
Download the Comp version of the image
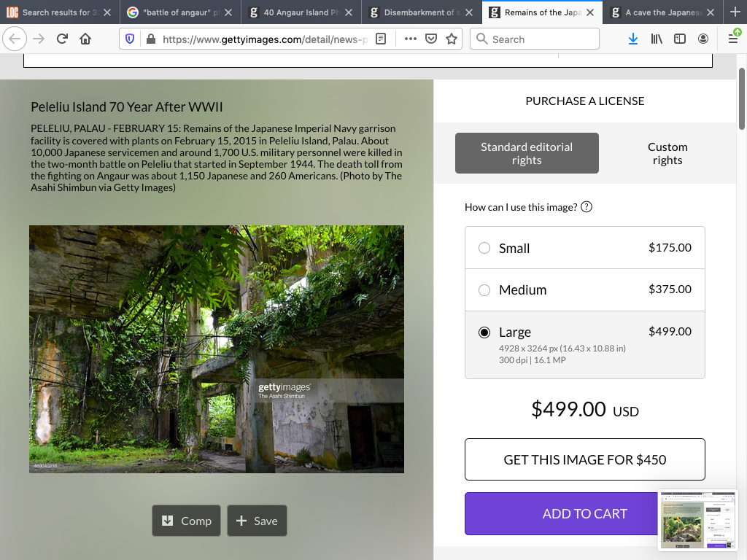186,521
